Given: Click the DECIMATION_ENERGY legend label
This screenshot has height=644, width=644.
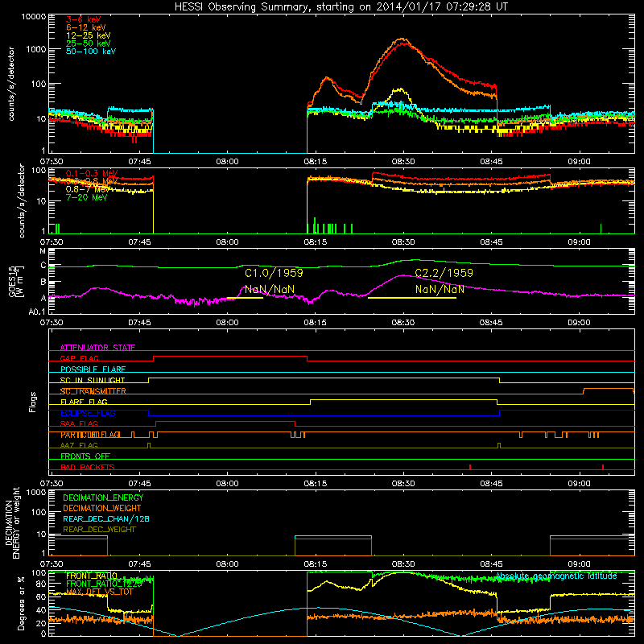Looking at the screenshot, I should click(103, 497).
